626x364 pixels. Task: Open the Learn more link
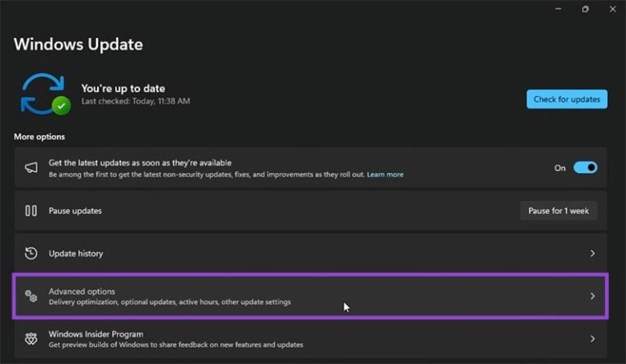point(385,174)
